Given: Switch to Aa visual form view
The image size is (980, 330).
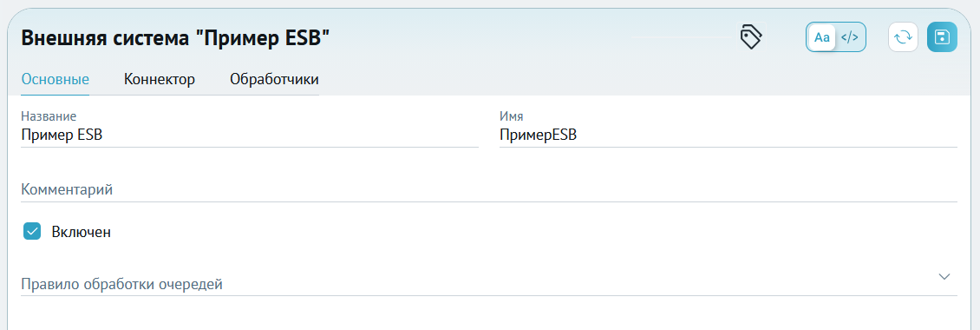Looking at the screenshot, I should (822, 37).
